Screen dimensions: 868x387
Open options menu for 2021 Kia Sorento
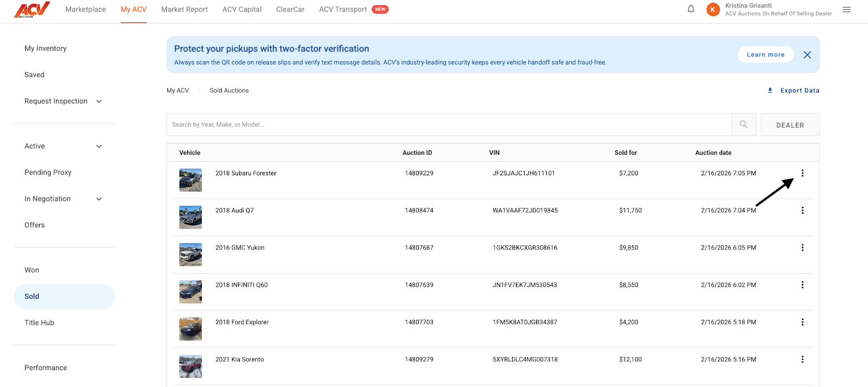(802, 359)
